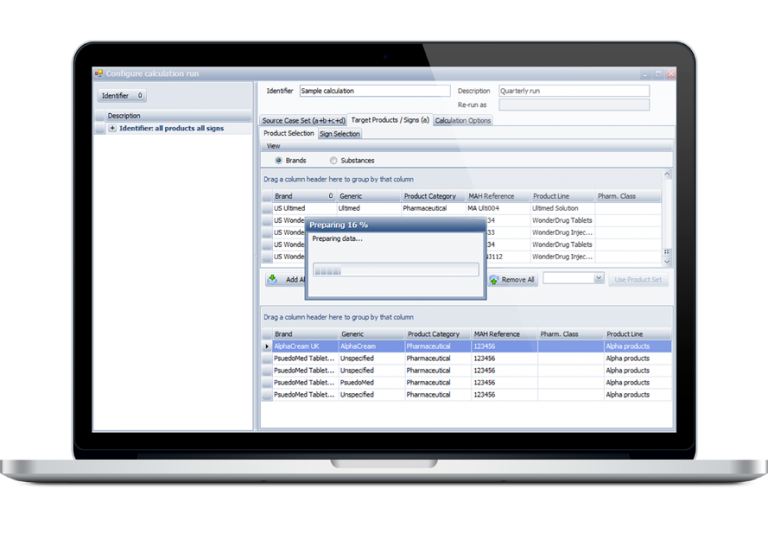Click the Preparing data progress bar

pos(395,270)
